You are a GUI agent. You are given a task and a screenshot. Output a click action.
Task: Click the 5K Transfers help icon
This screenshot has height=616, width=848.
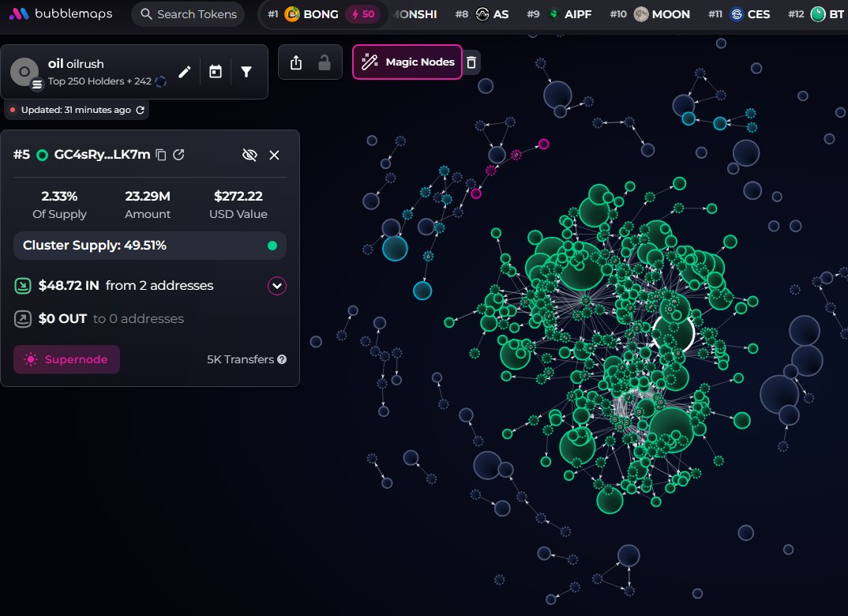(x=282, y=359)
